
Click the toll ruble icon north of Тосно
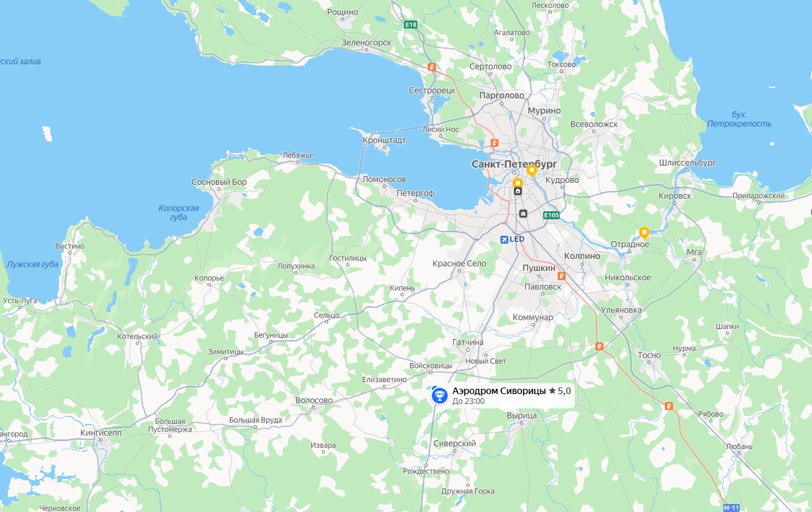[x=599, y=346]
